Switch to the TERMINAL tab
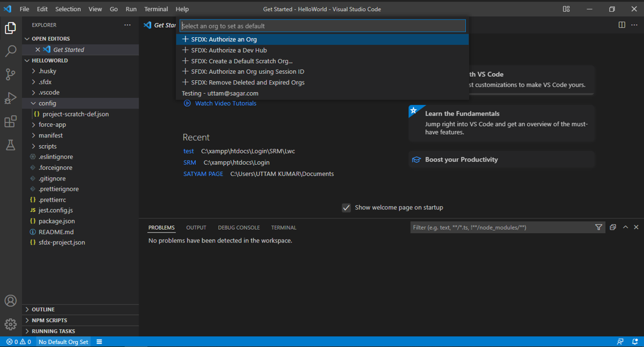 click(284, 227)
